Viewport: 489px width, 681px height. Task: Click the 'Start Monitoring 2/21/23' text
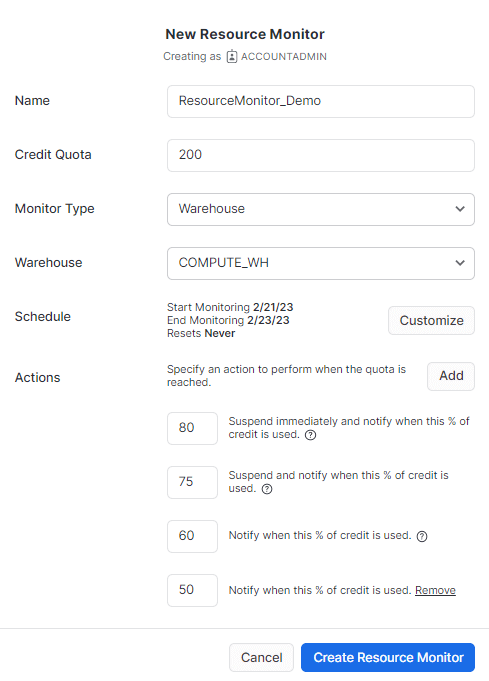point(230,307)
